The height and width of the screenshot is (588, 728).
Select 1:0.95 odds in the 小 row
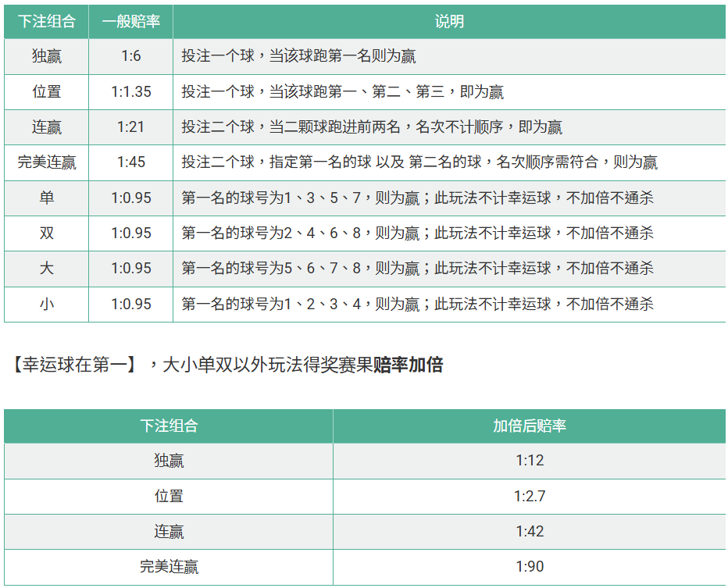(131, 304)
